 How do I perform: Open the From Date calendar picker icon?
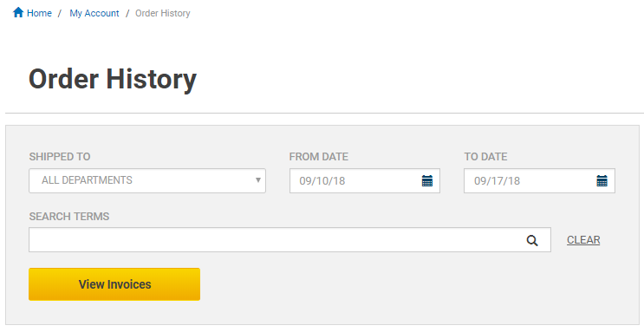[427, 181]
